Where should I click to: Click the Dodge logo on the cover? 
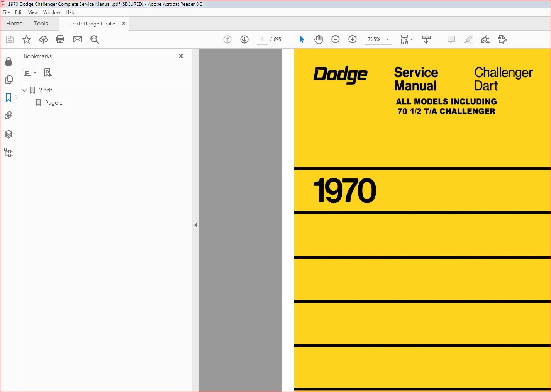click(340, 75)
